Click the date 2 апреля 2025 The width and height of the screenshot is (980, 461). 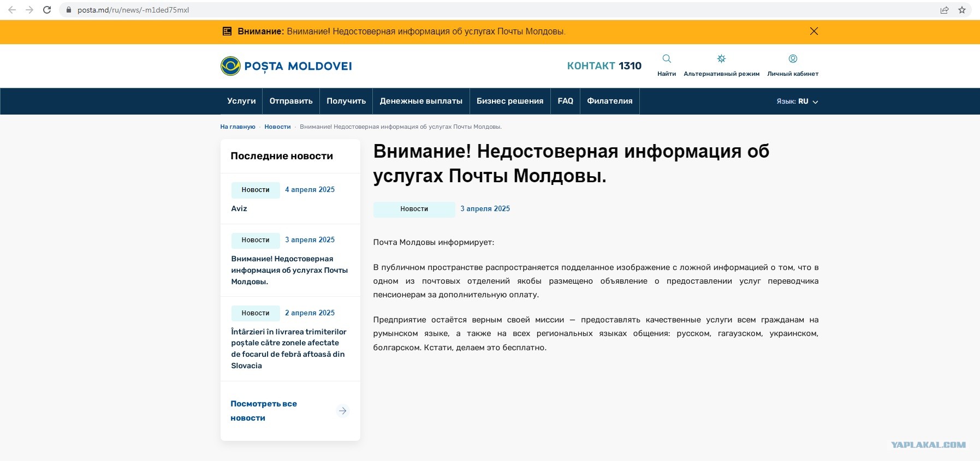pos(310,313)
